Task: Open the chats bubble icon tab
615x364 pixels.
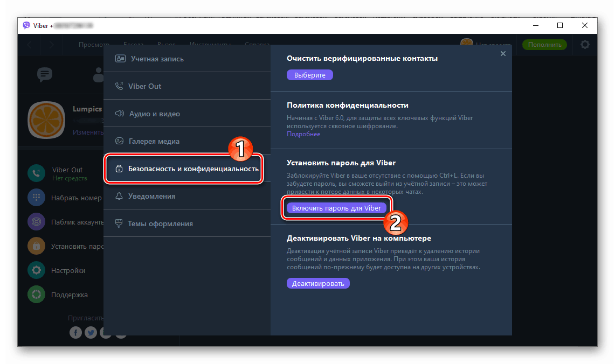Action: click(45, 74)
